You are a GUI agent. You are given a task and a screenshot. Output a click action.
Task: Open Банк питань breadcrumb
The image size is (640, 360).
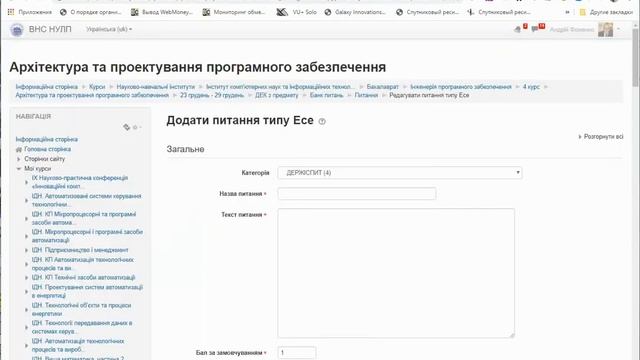(x=327, y=95)
